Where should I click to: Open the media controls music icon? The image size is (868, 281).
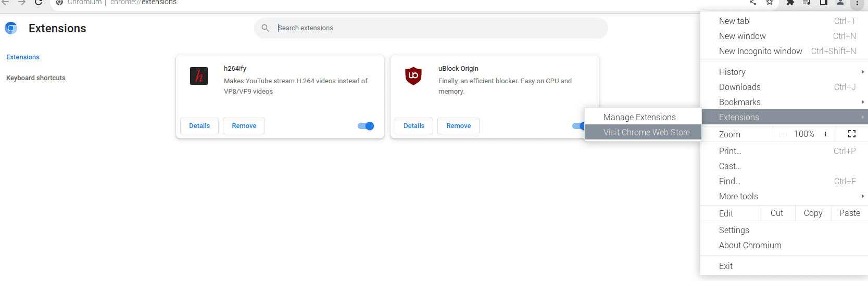click(806, 3)
